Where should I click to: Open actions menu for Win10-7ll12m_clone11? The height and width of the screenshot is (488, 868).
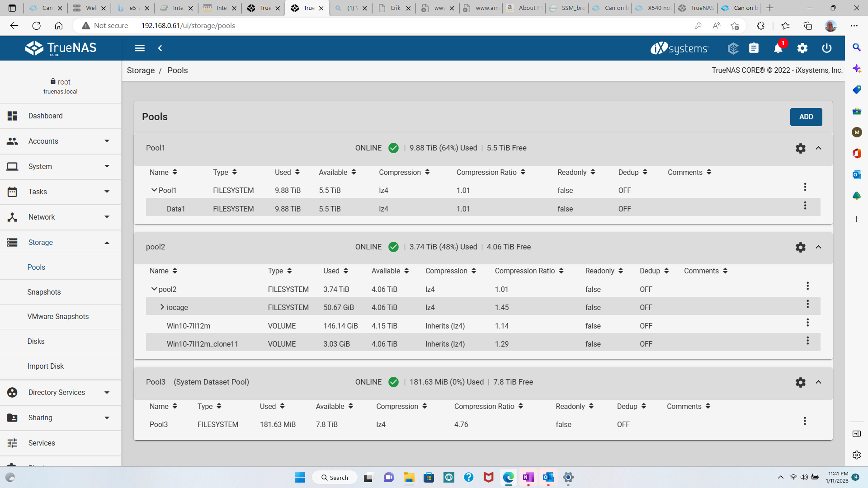pos(807,341)
